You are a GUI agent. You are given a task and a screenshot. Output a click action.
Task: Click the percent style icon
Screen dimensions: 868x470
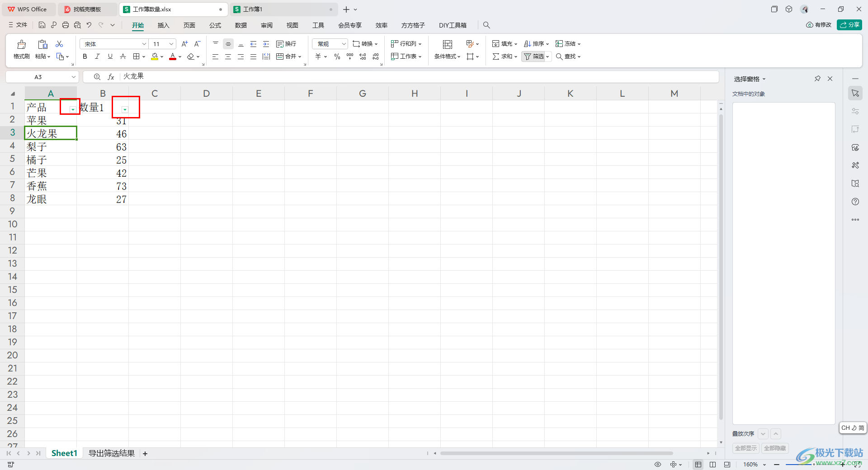(337, 56)
